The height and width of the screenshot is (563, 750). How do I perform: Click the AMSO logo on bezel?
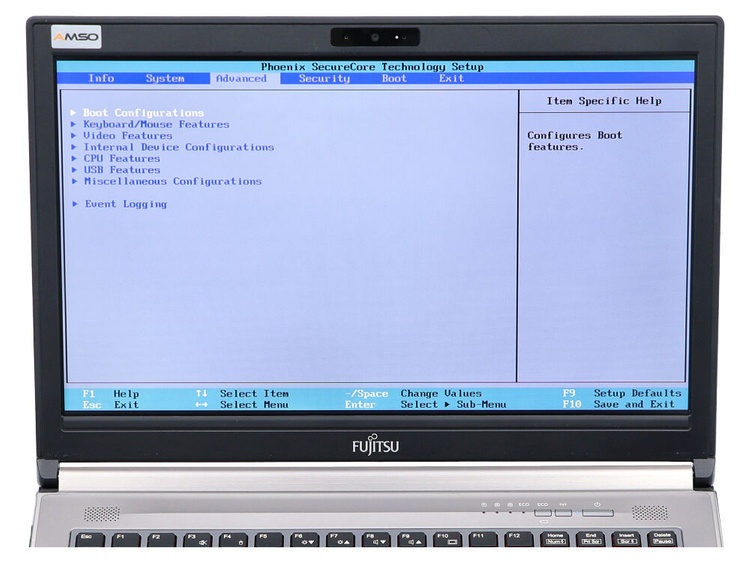tap(76, 37)
